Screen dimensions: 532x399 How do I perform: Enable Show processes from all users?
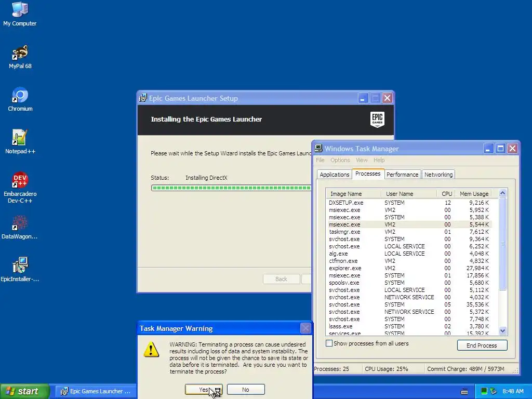[329, 343]
